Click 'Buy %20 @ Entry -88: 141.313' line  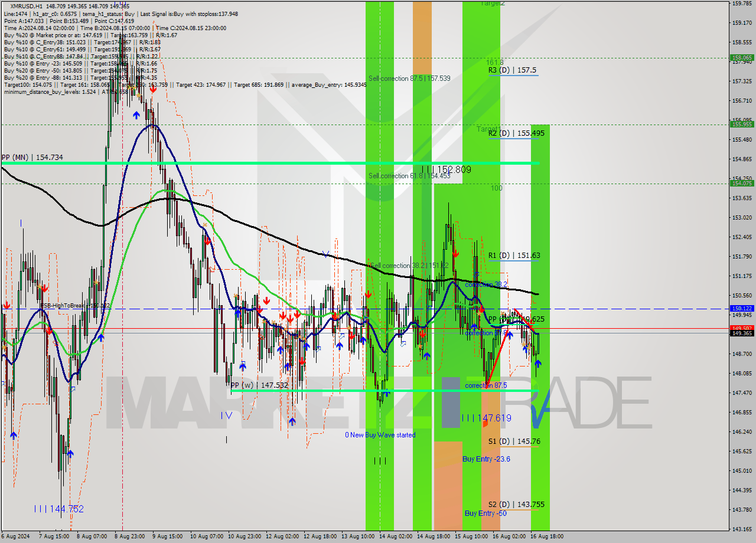[43, 77]
